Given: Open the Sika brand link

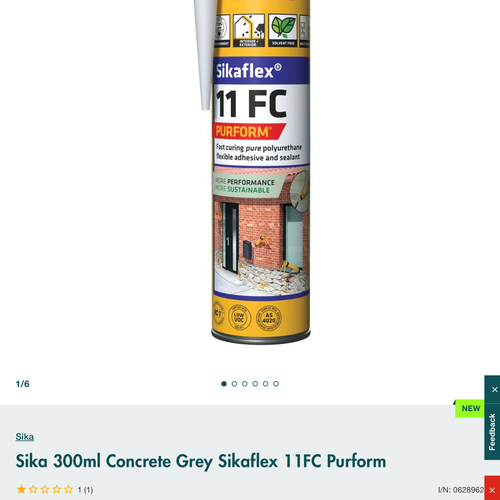Looking at the screenshot, I should (x=25, y=437).
